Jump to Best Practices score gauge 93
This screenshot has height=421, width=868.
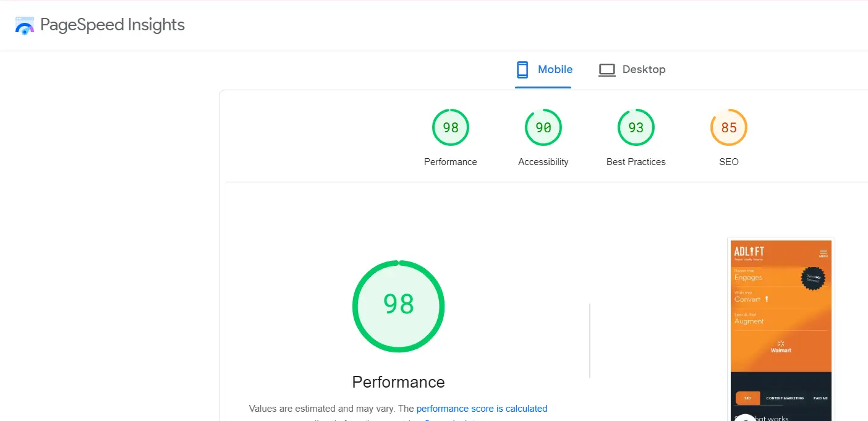(636, 127)
